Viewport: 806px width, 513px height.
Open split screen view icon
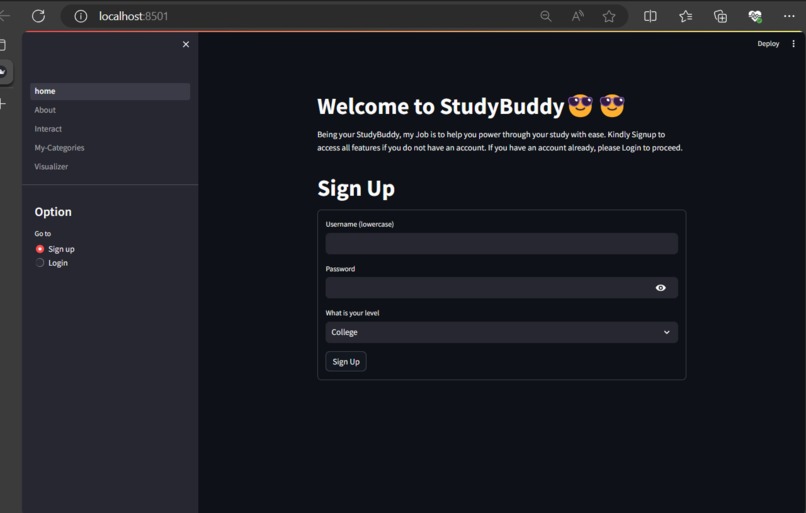[650, 16]
